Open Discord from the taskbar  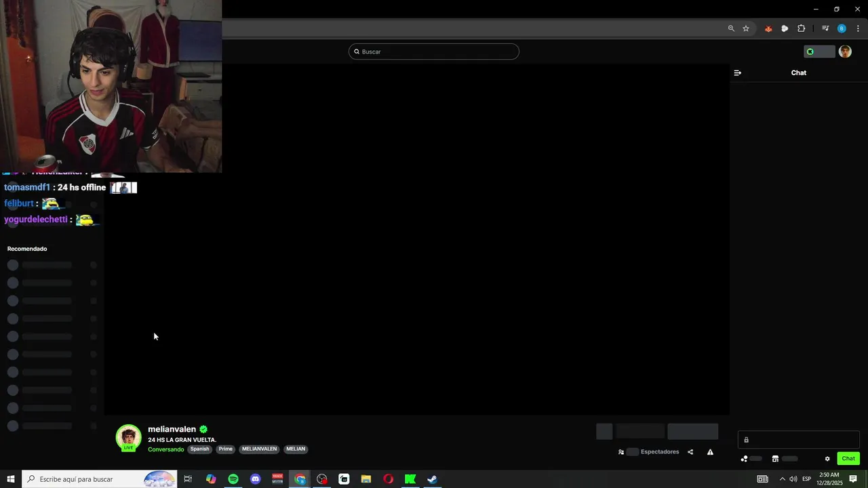[x=256, y=479]
